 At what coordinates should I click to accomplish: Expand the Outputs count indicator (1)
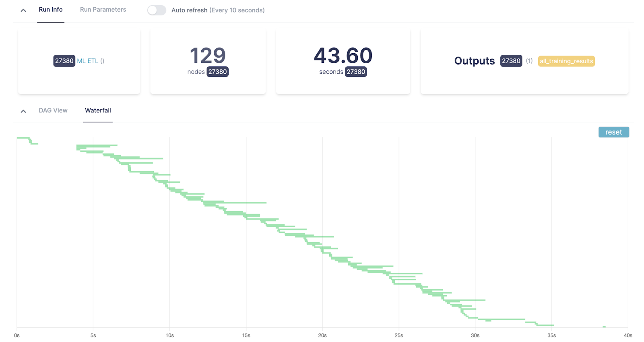[529, 61]
